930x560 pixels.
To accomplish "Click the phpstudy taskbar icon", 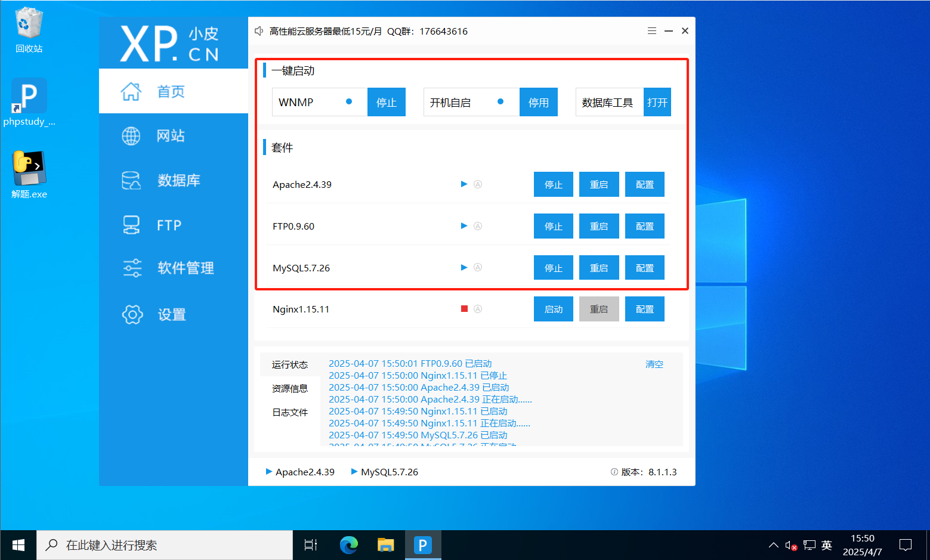I will (x=423, y=545).
